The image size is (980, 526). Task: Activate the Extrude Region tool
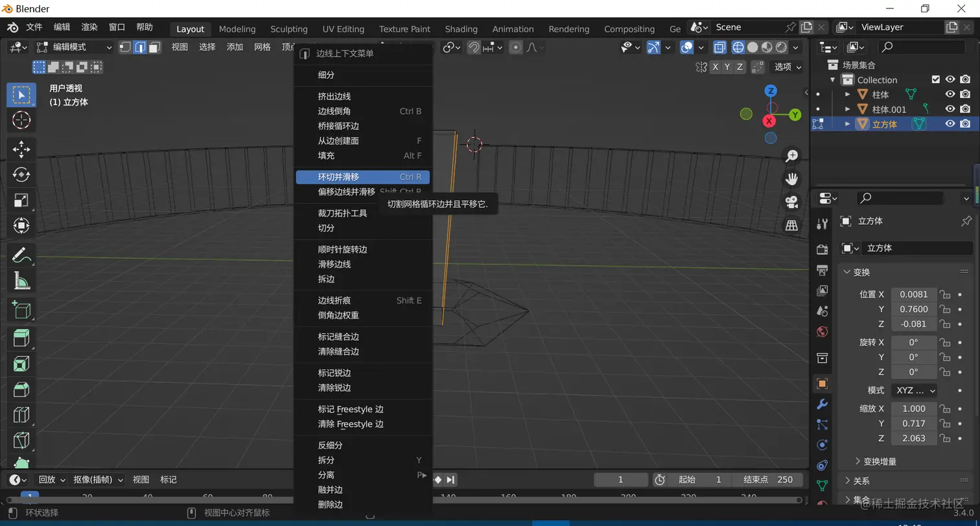(x=21, y=337)
